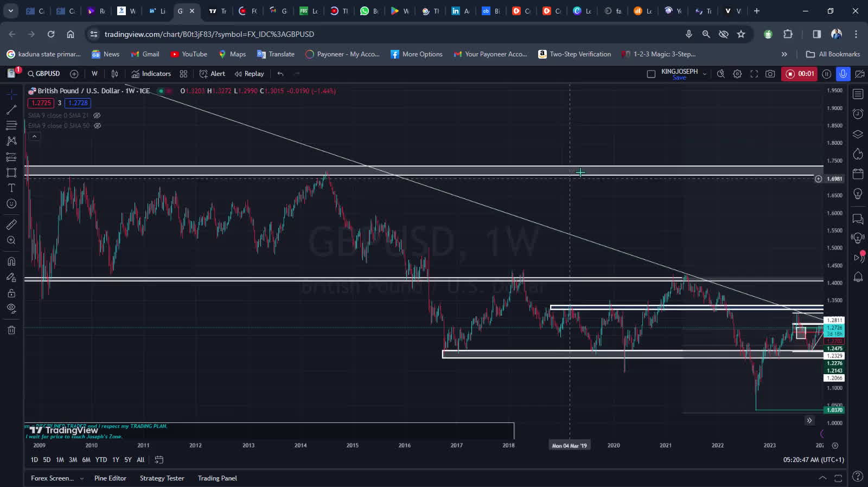Show the hidden EMA 9 indicator
Image resolution: width=868 pixels, height=487 pixels.
click(98, 126)
